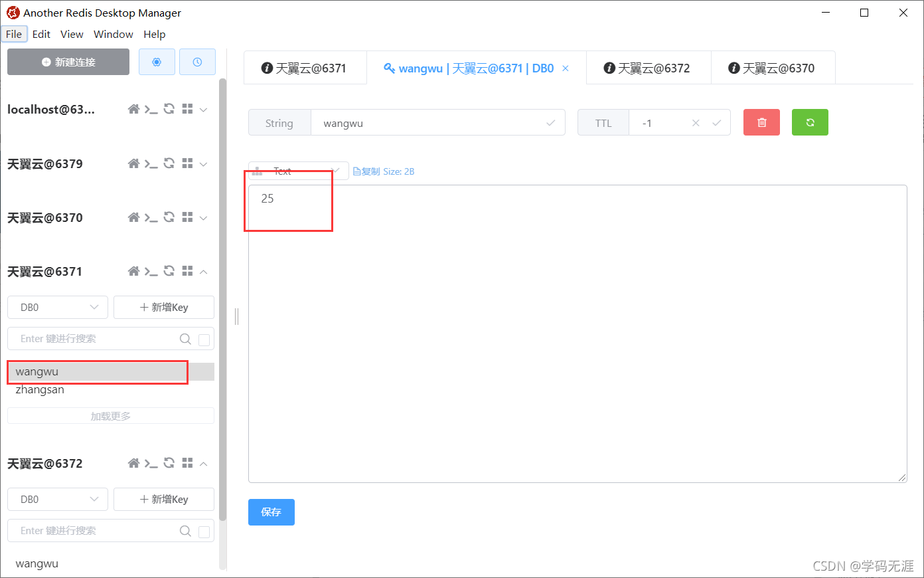Open DB0 dropdown under 天翼云@6371
Image resolution: width=924 pixels, height=578 pixels.
58,307
